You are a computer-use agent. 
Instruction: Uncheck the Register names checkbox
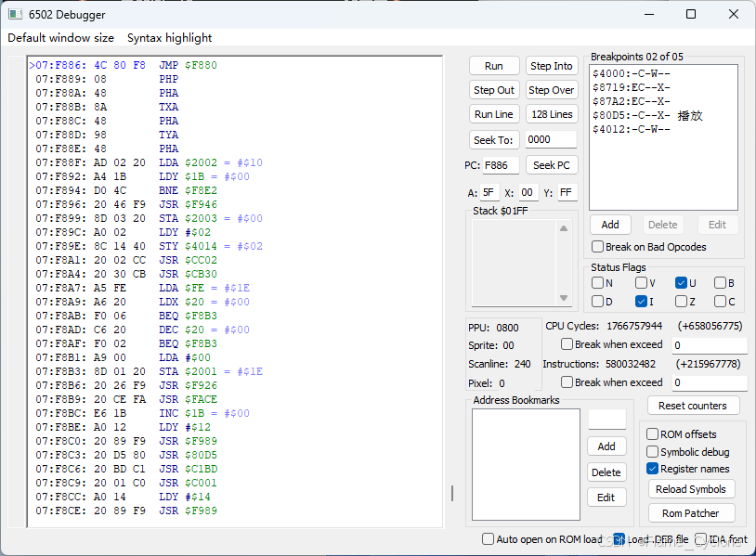(x=652, y=469)
